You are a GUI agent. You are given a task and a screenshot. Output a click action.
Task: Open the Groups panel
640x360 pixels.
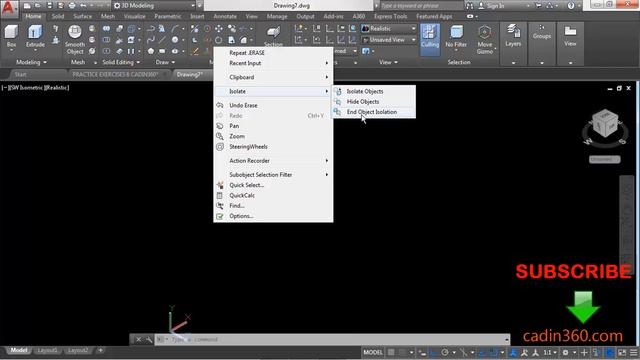542,32
